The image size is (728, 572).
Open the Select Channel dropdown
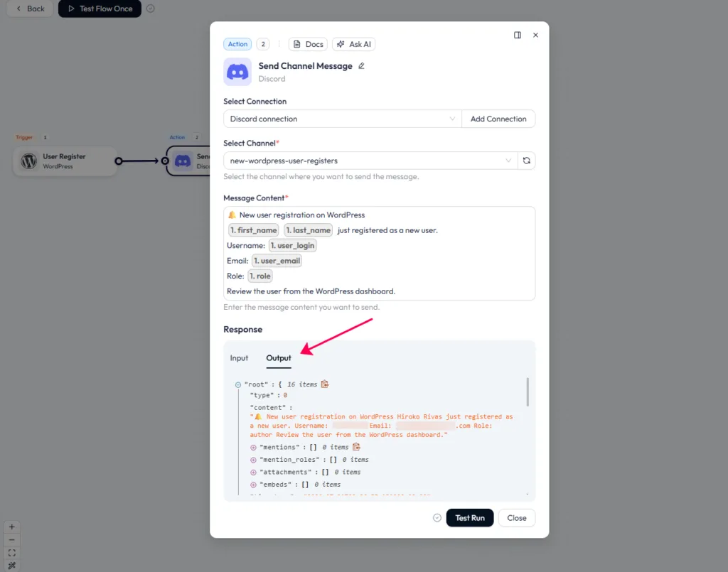click(x=370, y=161)
